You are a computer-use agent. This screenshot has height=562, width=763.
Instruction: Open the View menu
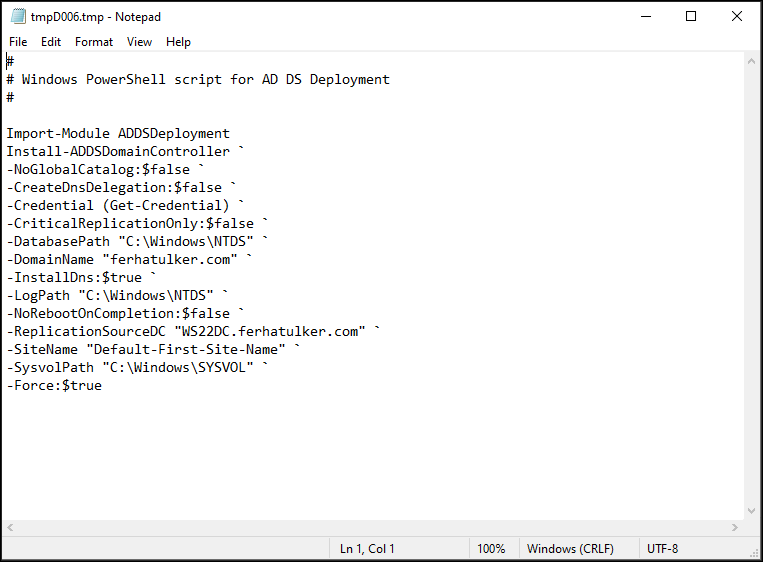[139, 42]
